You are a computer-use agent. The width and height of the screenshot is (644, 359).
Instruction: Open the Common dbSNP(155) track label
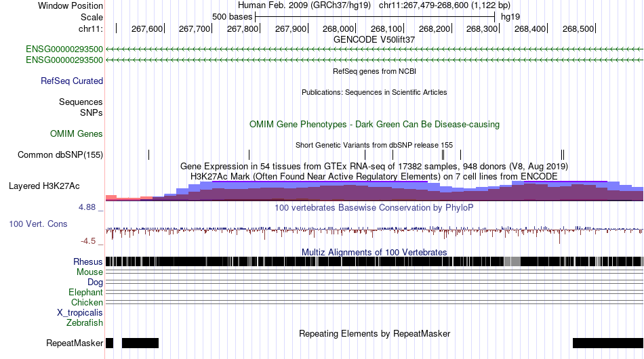tap(60, 154)
